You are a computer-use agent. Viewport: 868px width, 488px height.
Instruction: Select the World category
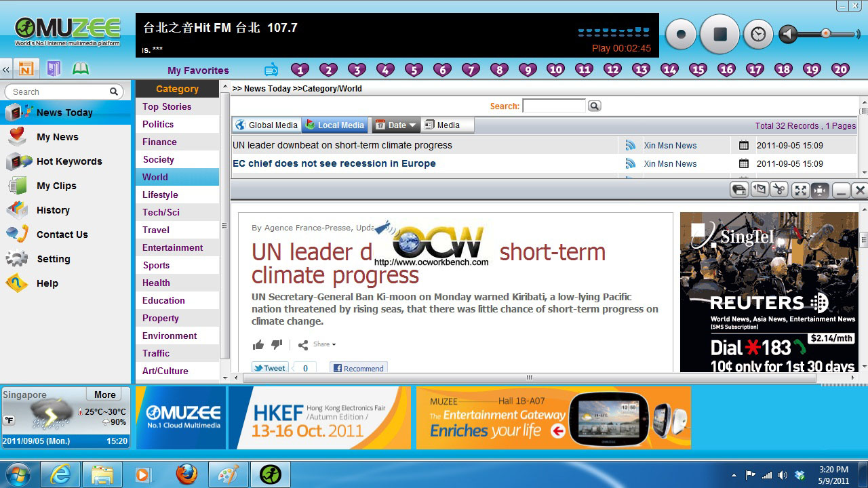point(177,177)
